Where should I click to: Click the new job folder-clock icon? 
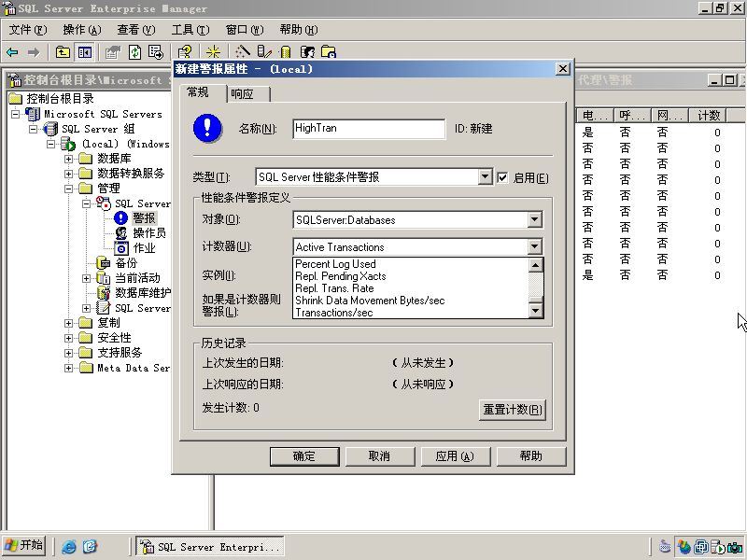click(329, 52)
